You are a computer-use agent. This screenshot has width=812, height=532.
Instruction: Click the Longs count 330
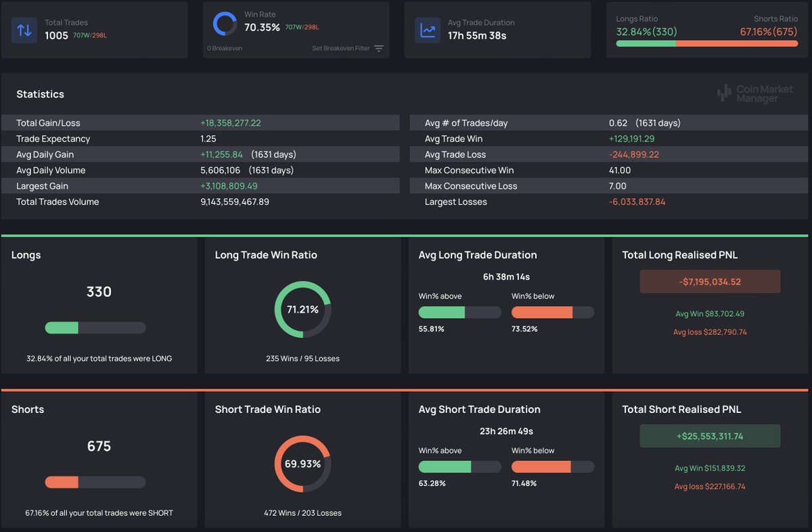pos(99,292)
